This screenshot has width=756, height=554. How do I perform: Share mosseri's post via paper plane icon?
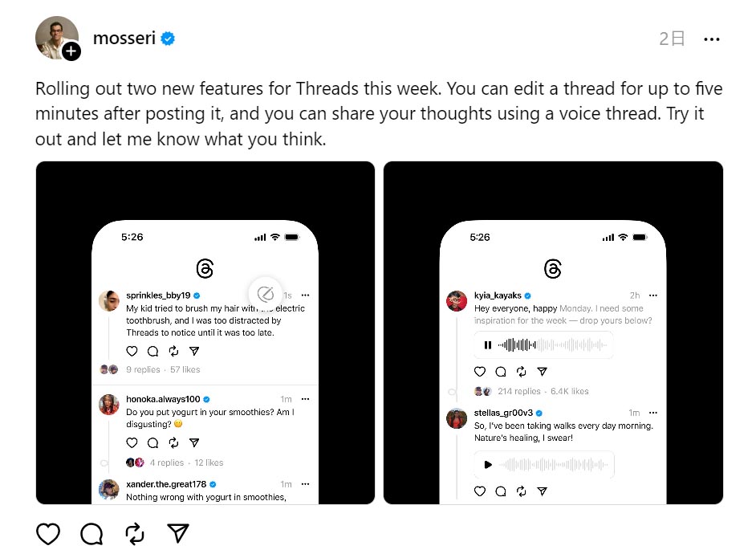[x=178, y=533]
